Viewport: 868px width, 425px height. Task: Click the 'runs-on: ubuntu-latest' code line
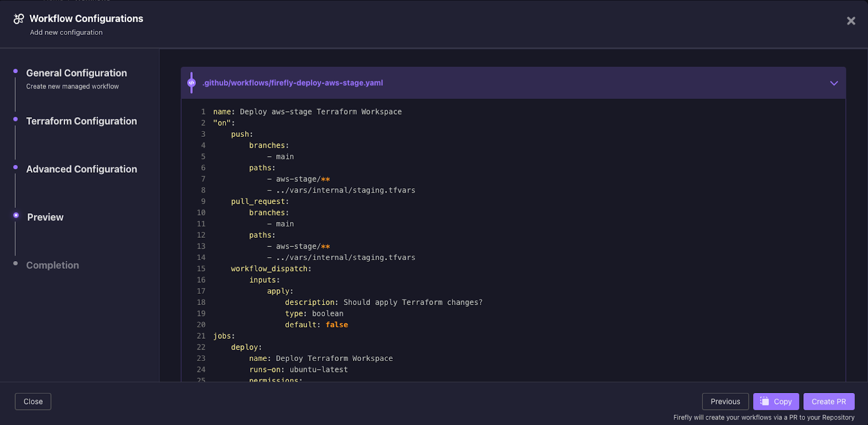coord(298,370)
